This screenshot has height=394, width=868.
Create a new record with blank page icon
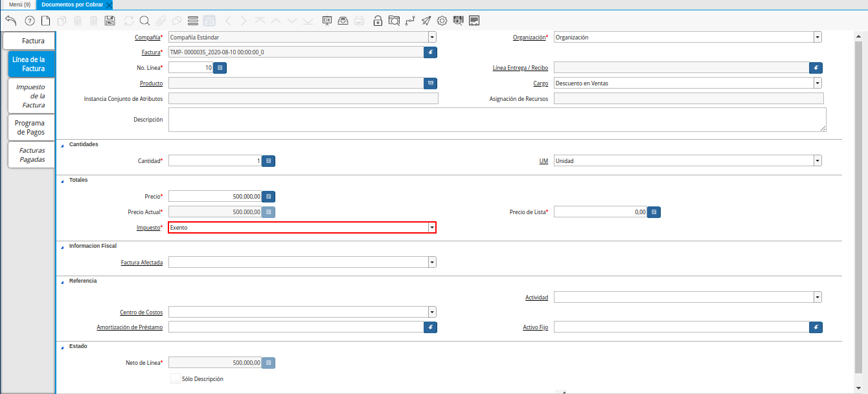[x=45, y=21]
